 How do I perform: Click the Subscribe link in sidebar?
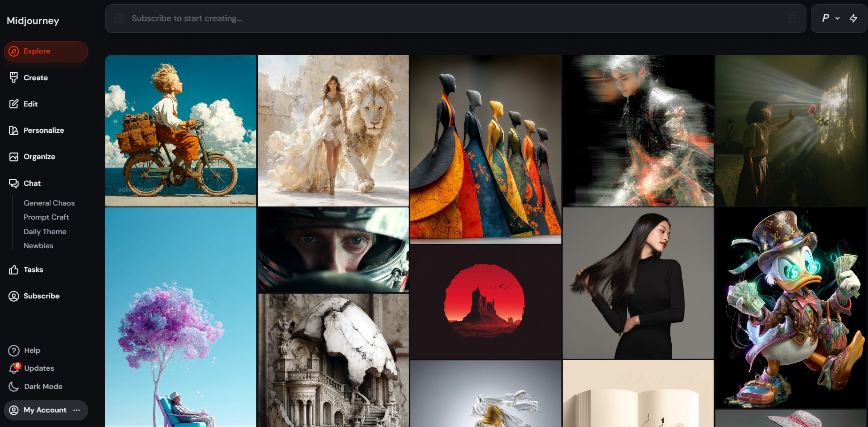[41, 296]
